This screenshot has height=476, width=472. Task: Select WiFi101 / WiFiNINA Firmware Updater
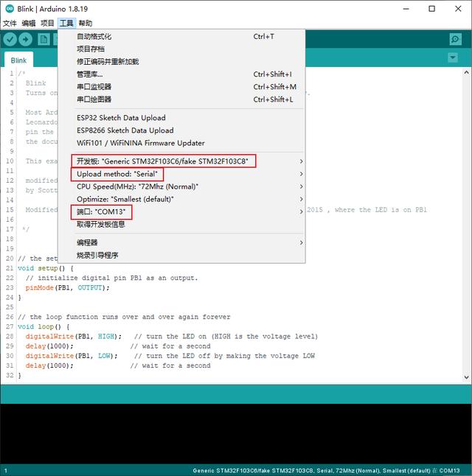pyautogui.click(x=181, y=143)
